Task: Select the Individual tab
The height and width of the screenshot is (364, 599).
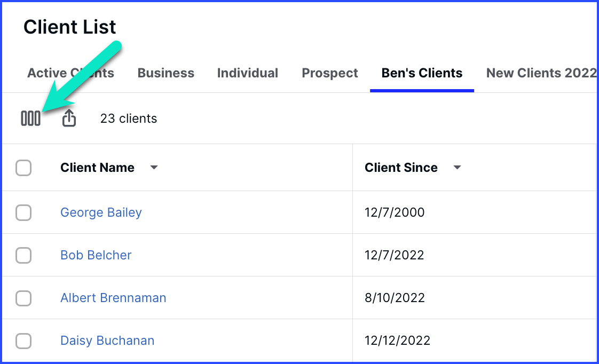Action: tap(248, 73)
